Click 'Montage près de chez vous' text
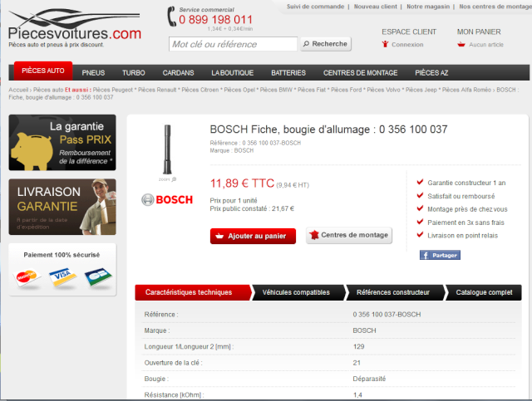This screenshot has width=532, height=401. (x=467, y=209)
